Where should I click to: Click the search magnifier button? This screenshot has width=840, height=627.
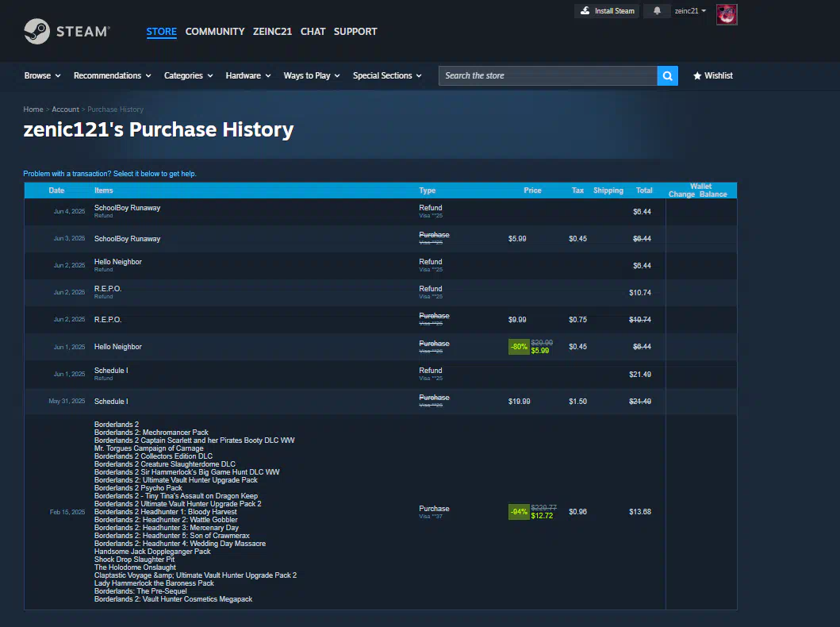point(667,76)
